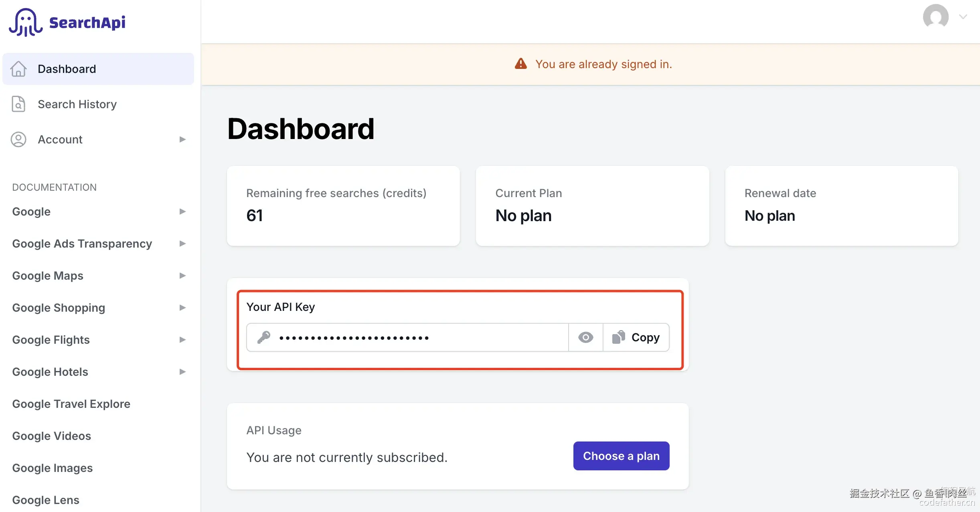
Task: Expand the Google documentation section
Action: click(182, 212)
